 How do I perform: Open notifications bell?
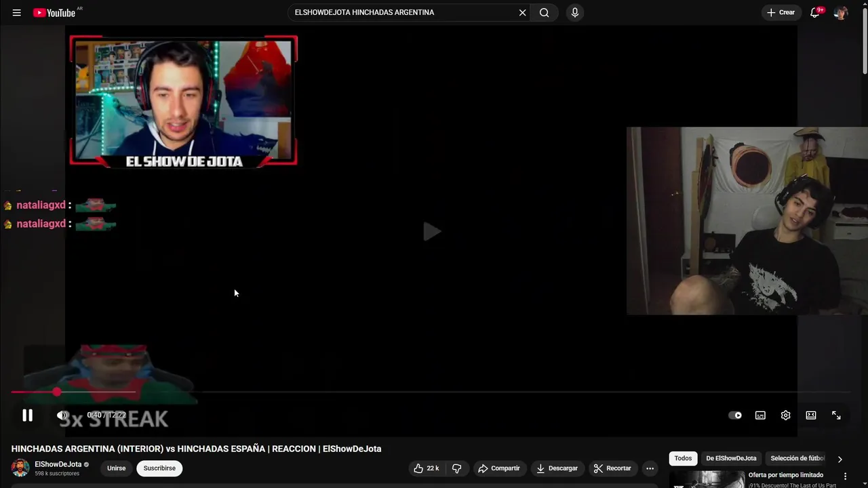815,12
